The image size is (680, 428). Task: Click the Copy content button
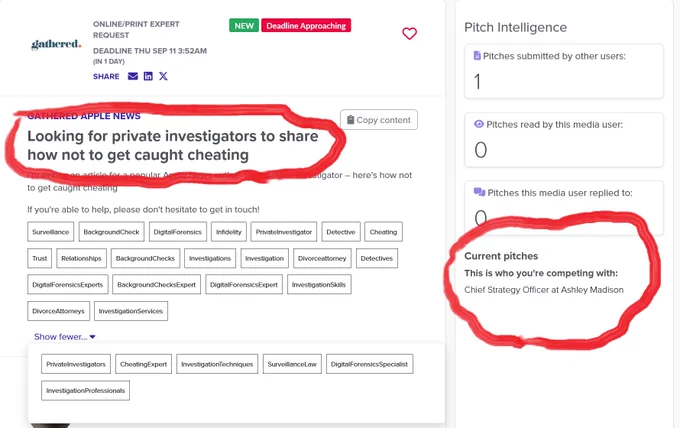[x=379, y=120]
